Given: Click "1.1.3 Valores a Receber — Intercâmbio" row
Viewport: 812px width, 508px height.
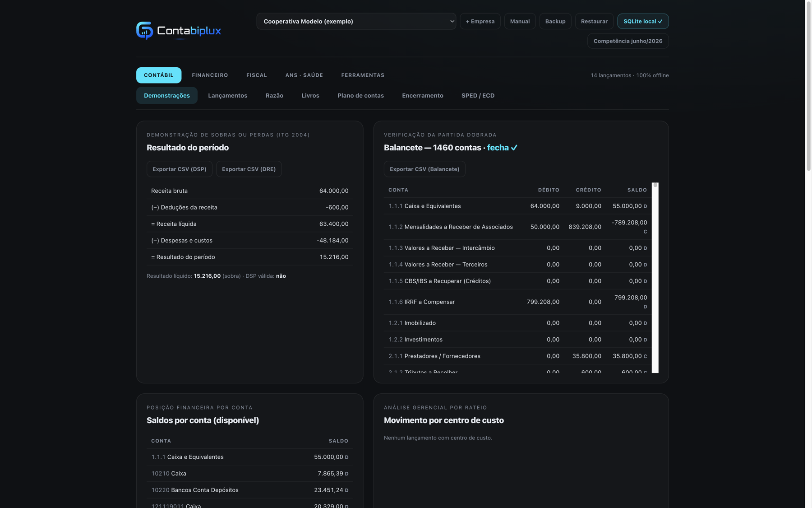Looking at the screenshot, I should tap(518, 248).
